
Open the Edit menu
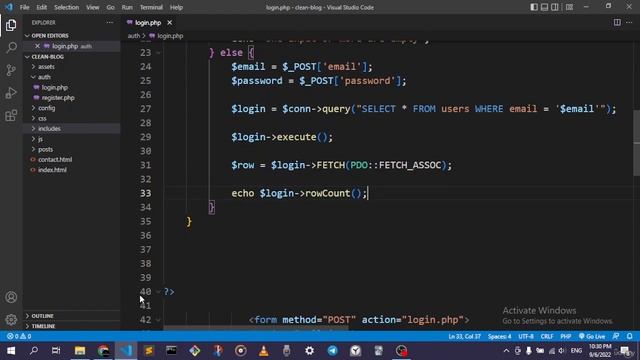coord(41,7)
